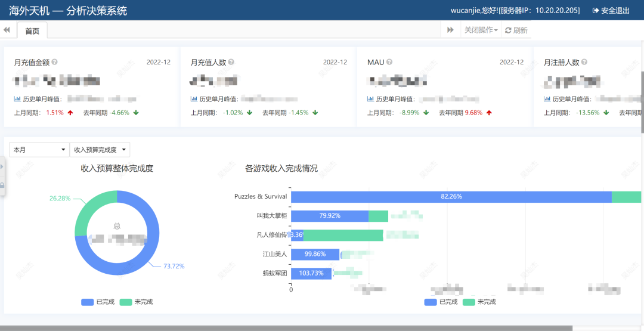Toggle 已完成 legend under the donut chart
This screenshot has height=331, width=644.
tap(98, 302)
